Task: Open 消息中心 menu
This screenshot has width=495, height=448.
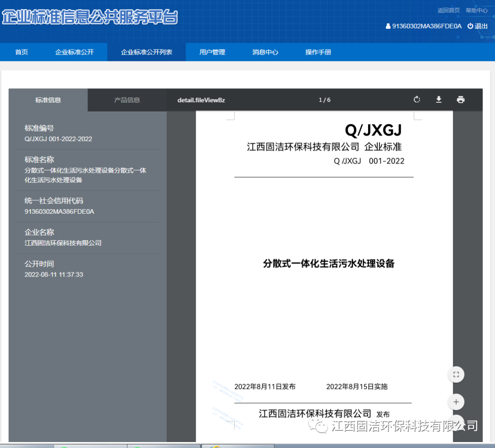Action: point(265,52)
